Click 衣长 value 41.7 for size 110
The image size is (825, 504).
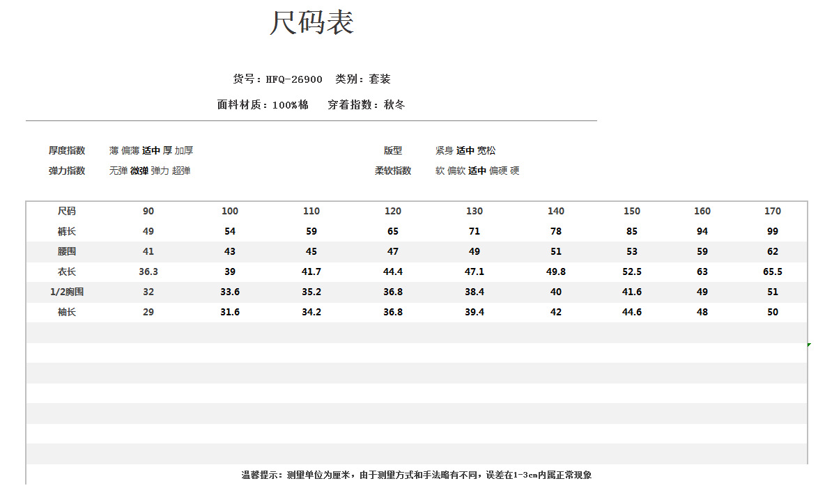click(x=311, y=271)
